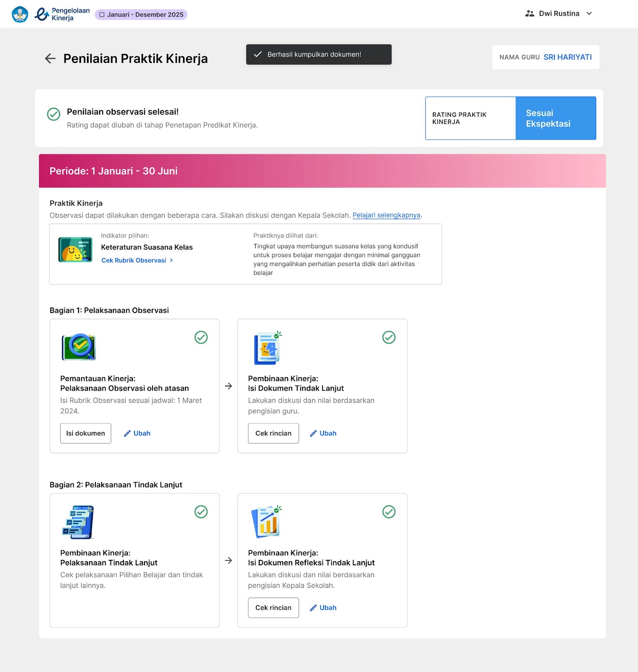Click the checkmark in the success toast
638x672 pixels.
click(x=258, y=54)
